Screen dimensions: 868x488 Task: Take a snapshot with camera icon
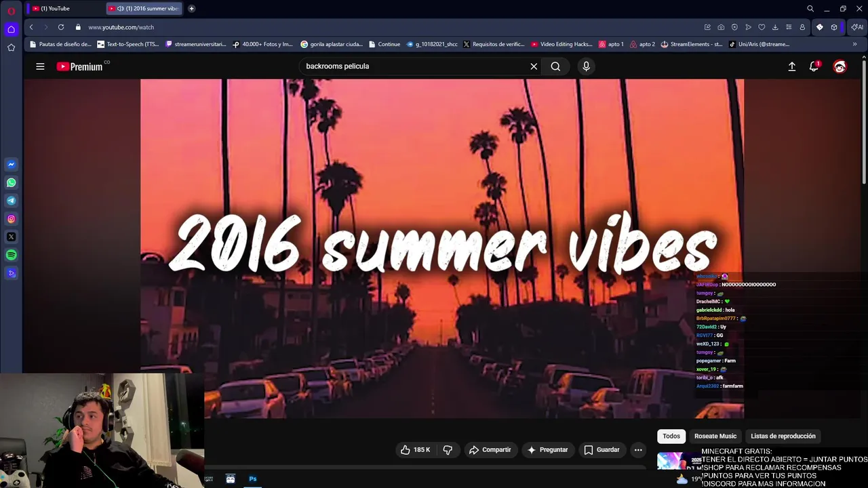coord(721,27)
